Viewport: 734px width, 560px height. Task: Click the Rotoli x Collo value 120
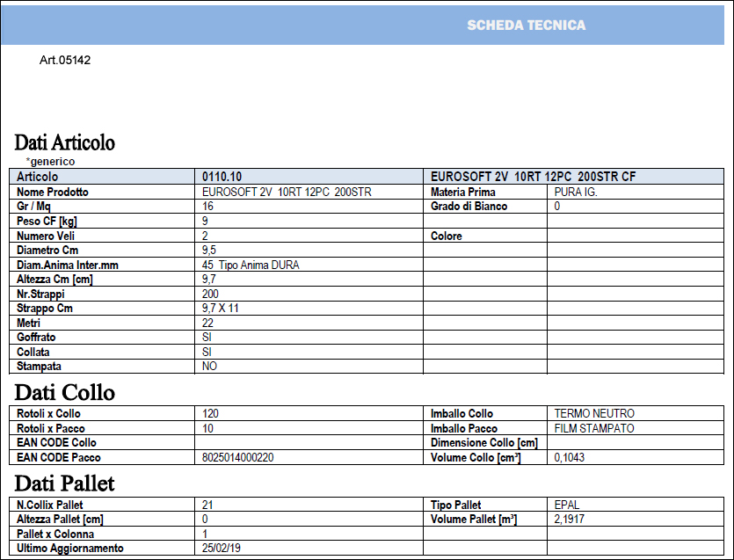210,413
